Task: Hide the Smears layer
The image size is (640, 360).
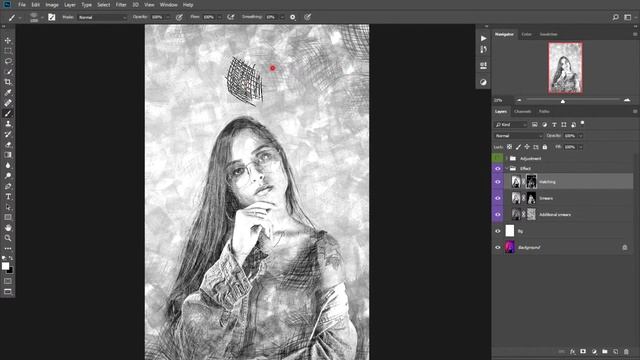Action: tap(498, 198)
